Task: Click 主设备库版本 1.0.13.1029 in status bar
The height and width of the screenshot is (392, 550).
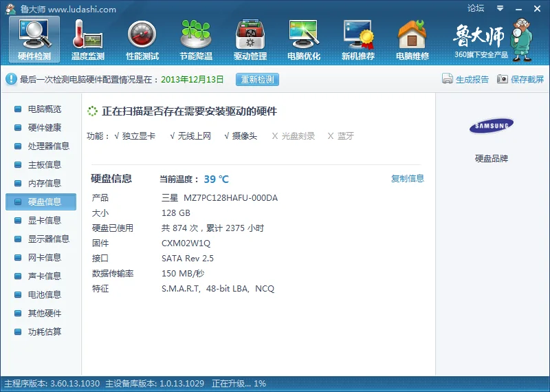Action: pos(155,384)
